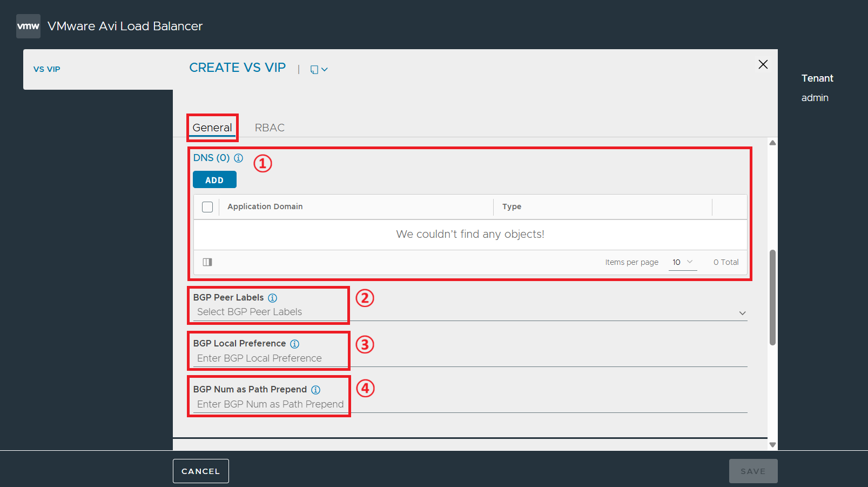Viewport: 868px width, 487px height.
Task: Click the CANCEL button
Action: (x=201, y=471)
